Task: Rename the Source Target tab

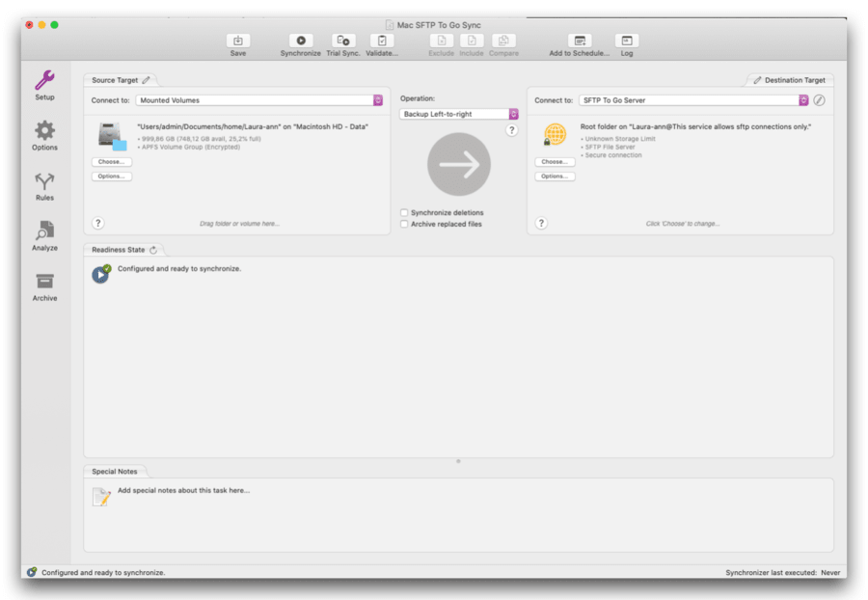Action: pyautogui.click(x=146, y=79)
